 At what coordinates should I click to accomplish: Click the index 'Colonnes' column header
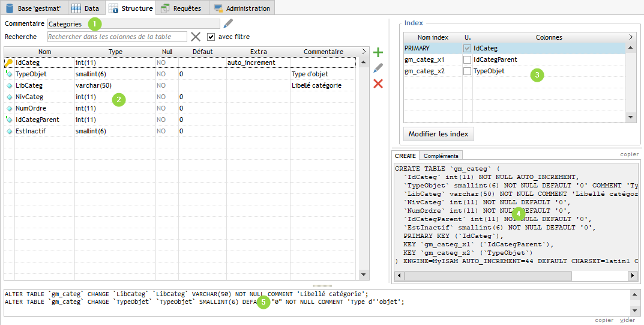click(549, 37)
